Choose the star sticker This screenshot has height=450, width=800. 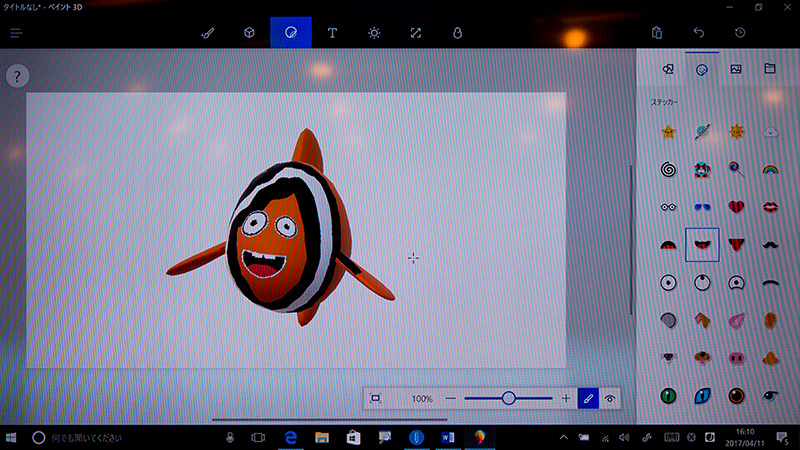(x=668, y=132)
